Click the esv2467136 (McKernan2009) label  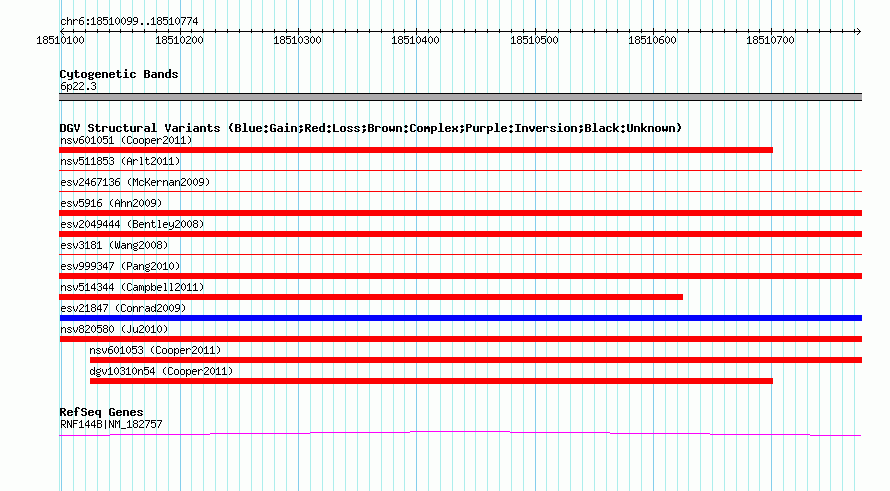pos(135,182)
